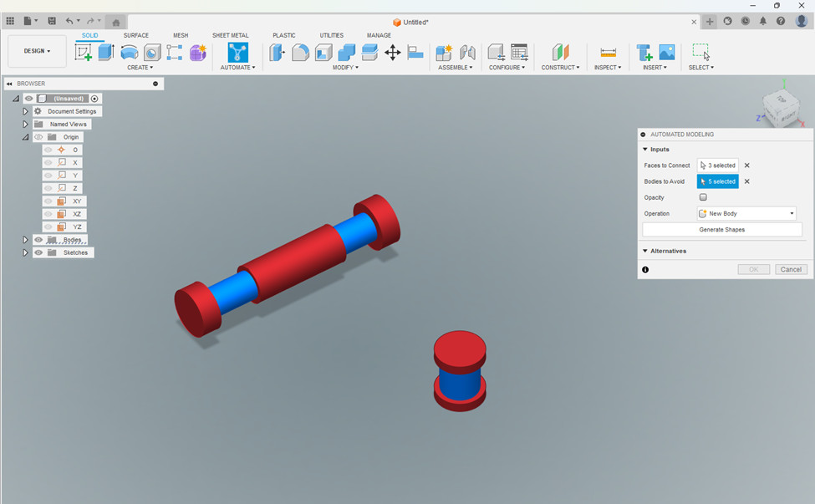Expand Named Views node

(25, 125)
